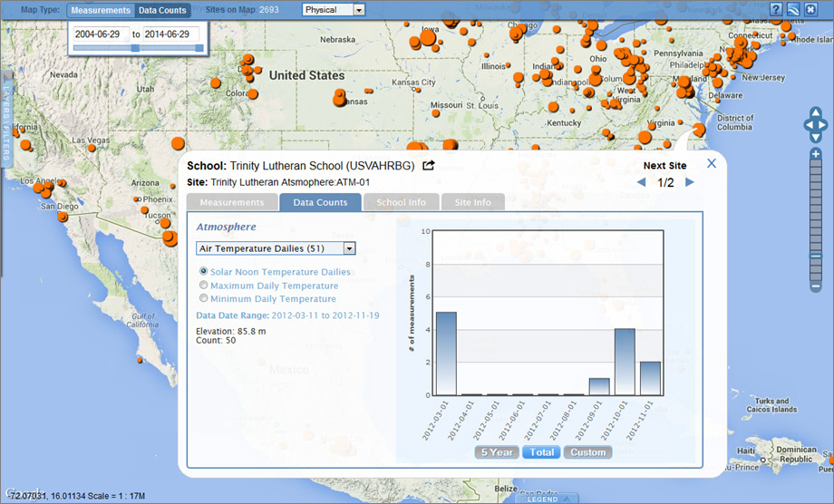Zoom out with the minus button
The width and height of the screenshot is (834, 504).
coord(815,286)
